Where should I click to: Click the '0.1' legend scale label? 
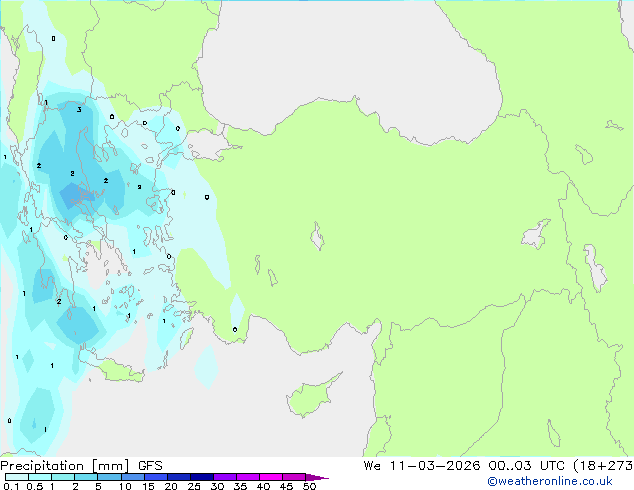click(11, 486)
